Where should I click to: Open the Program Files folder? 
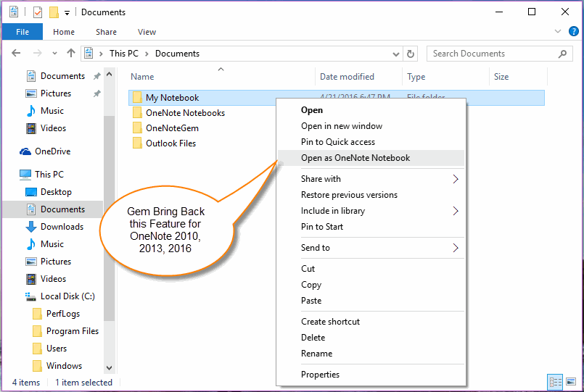(65, 331)
